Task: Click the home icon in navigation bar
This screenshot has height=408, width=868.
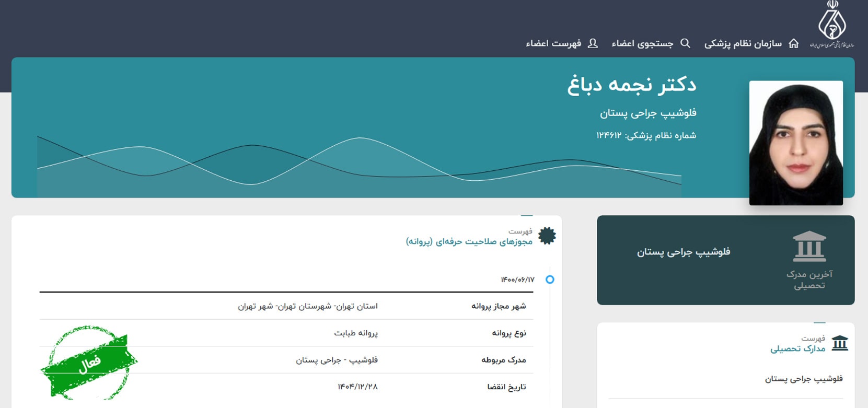Action: (793, 43)
